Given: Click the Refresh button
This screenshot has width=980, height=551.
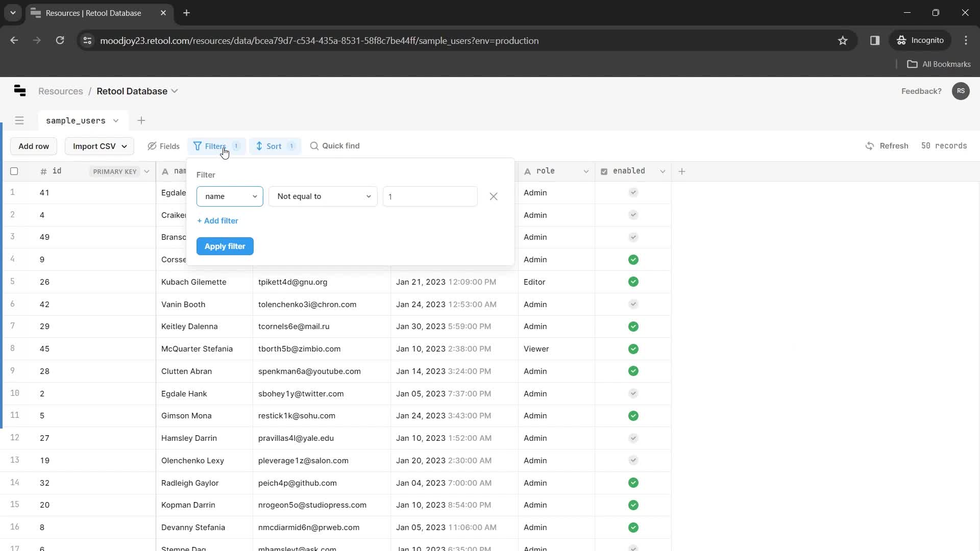Looking at the screenshot, I should tap(887, 146).
